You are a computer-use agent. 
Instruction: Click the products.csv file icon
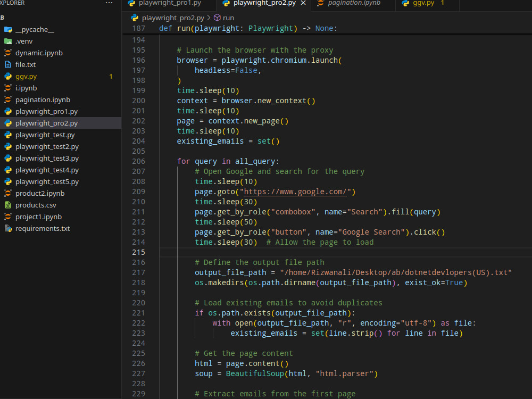pos(7,205)
